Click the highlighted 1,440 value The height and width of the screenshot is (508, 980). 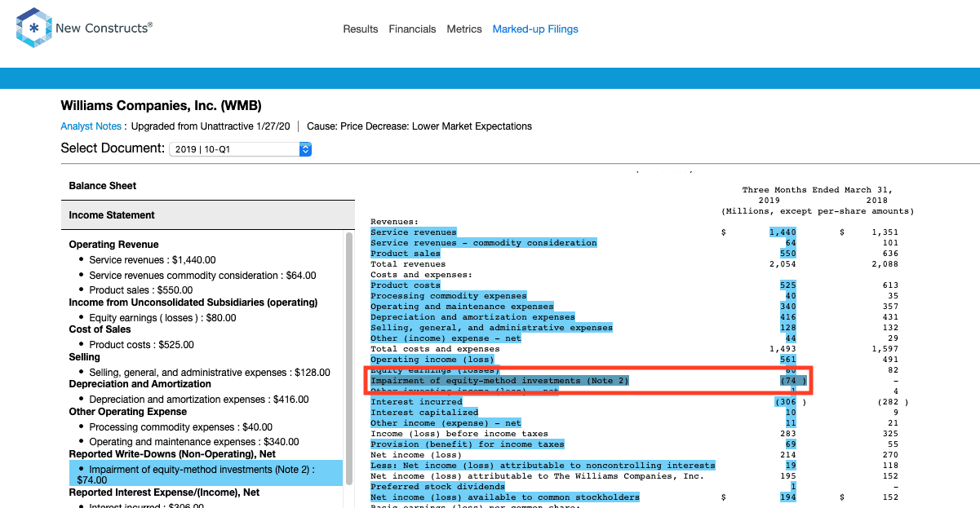pyautogui.click(x=783, y=232)
